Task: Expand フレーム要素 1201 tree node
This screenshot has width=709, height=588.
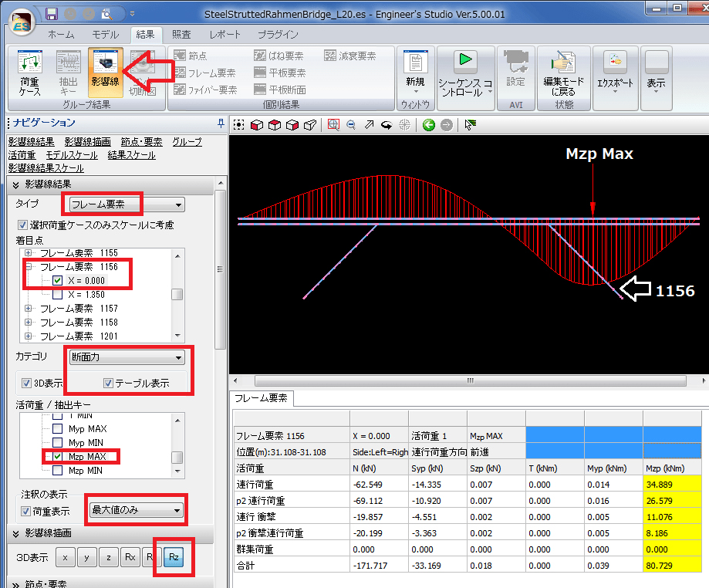Action: tap(29, 336)
